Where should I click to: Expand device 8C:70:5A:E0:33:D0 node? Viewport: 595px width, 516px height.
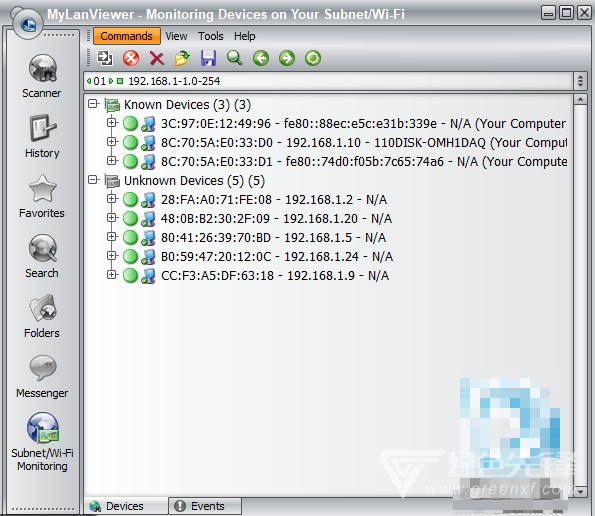pyautogui.click(x=112, y=142)
